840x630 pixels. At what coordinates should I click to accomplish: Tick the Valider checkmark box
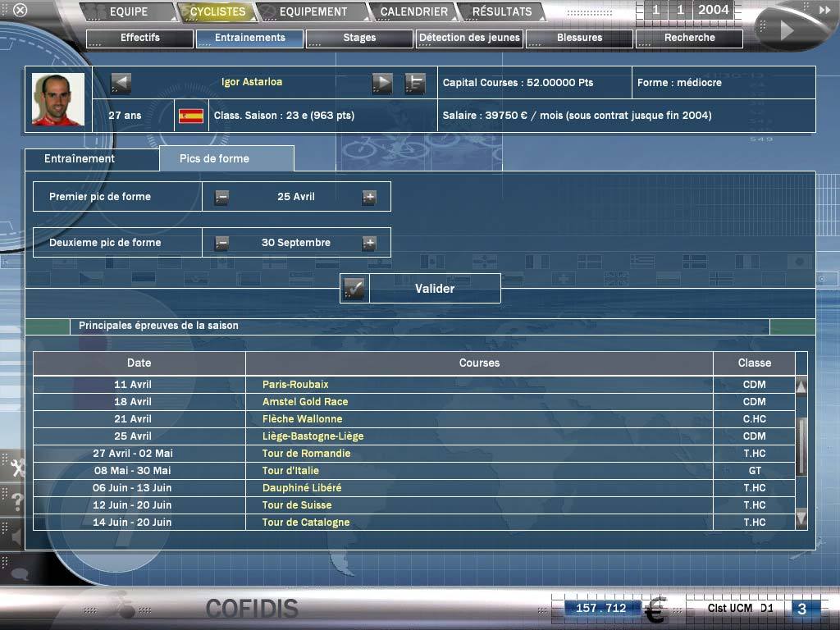pyautogui.click(x=354, y=289)
